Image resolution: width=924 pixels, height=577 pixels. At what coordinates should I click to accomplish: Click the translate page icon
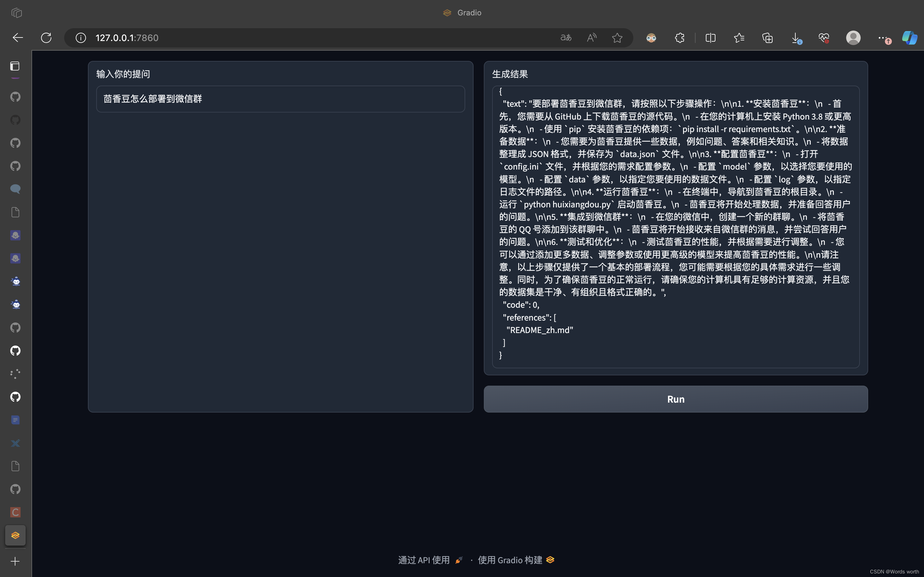point(566,38)
